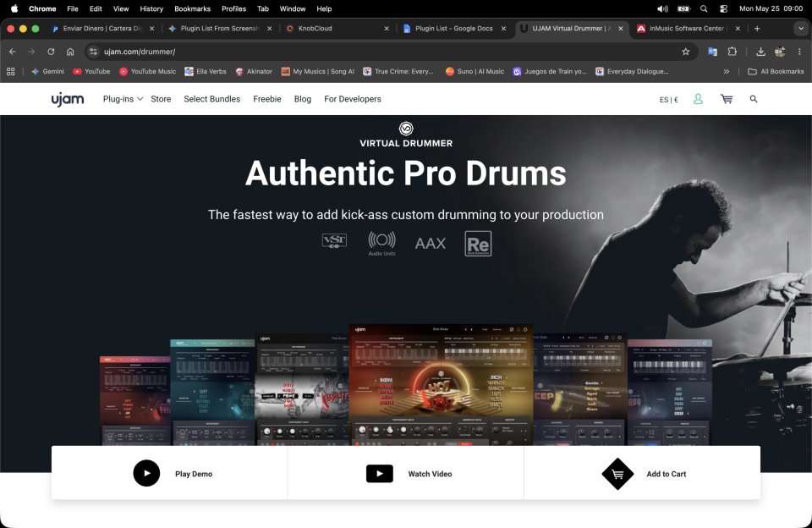Switch to Enviar Dinero tab
812x528 pixels.
(x=103, y=29)
